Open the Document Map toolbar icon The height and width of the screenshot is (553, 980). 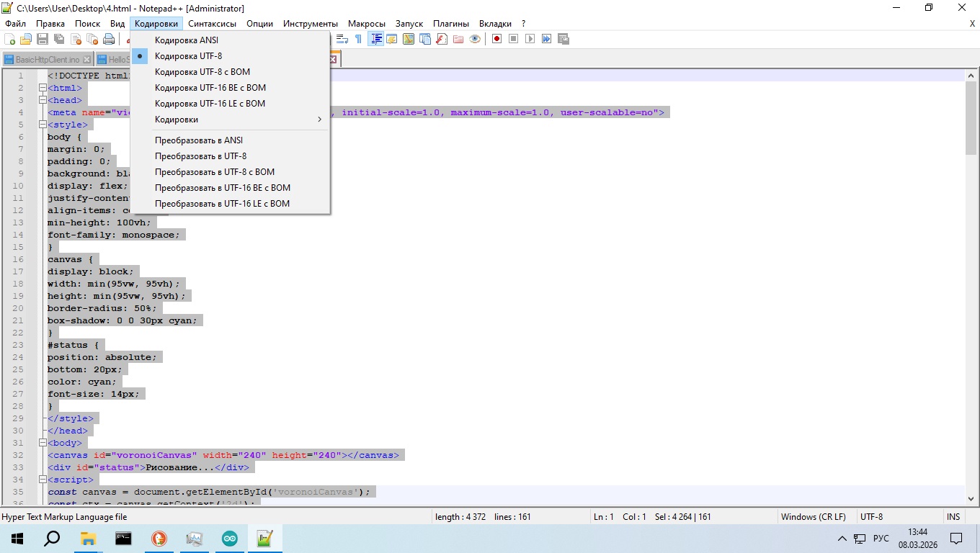(408, 39)
